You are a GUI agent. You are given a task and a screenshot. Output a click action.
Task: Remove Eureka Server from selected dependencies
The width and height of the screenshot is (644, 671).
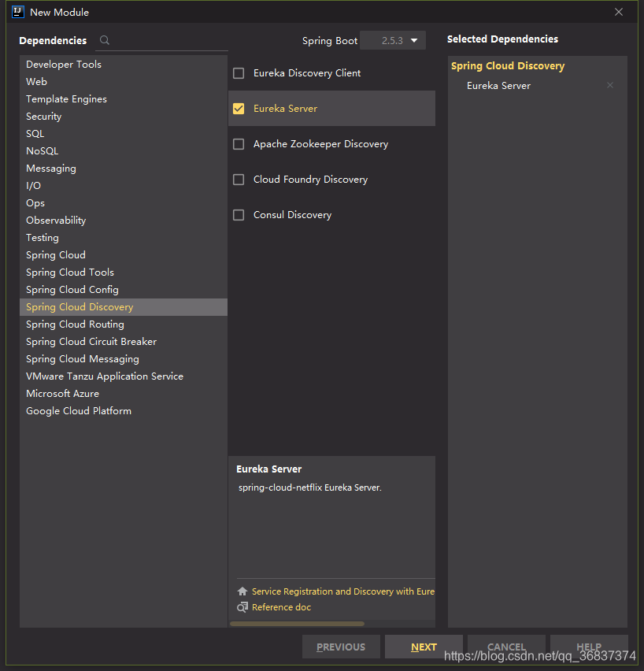tap(610, 85)
